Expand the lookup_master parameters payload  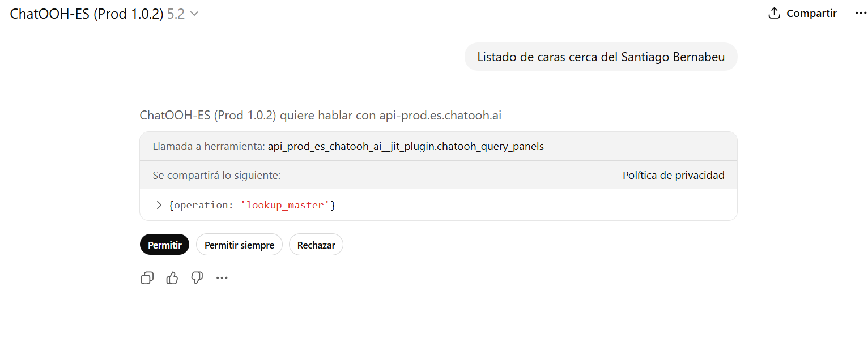(159, 205)
